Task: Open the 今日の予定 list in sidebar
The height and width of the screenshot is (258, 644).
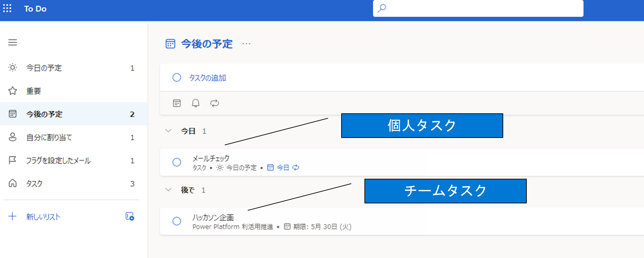Action: pos(74,68)
